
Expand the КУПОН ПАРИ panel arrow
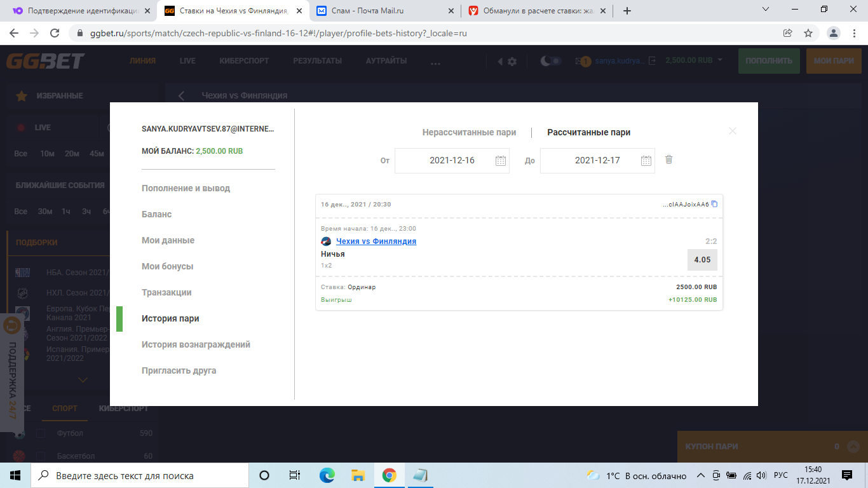853,447
